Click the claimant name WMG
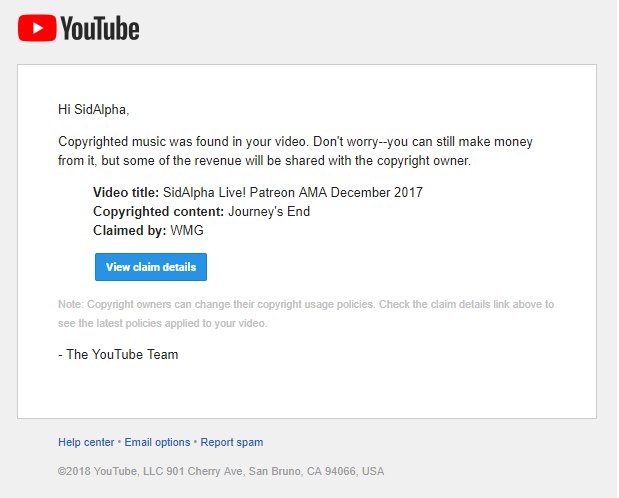The height and width of the screenshot is (498, 619). pos(187,230)
